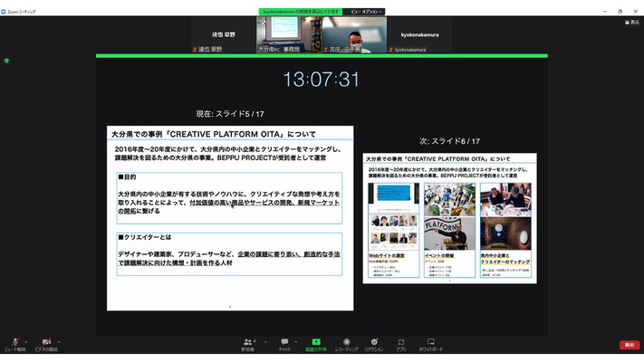The image size is (644, 362).
Task: Click the 次: スライド6 / 17 label
Action: 450,141
